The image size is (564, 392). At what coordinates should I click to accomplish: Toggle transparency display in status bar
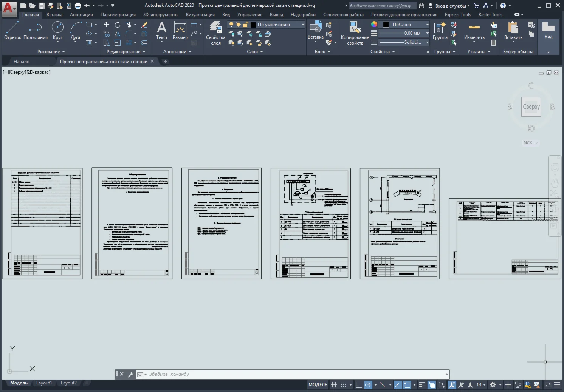[431, 385]
